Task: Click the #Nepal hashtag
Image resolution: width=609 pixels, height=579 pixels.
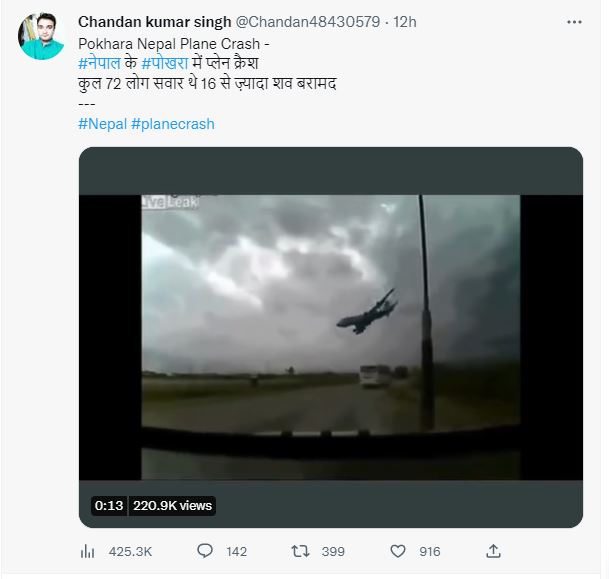Action: pos(101,124)
